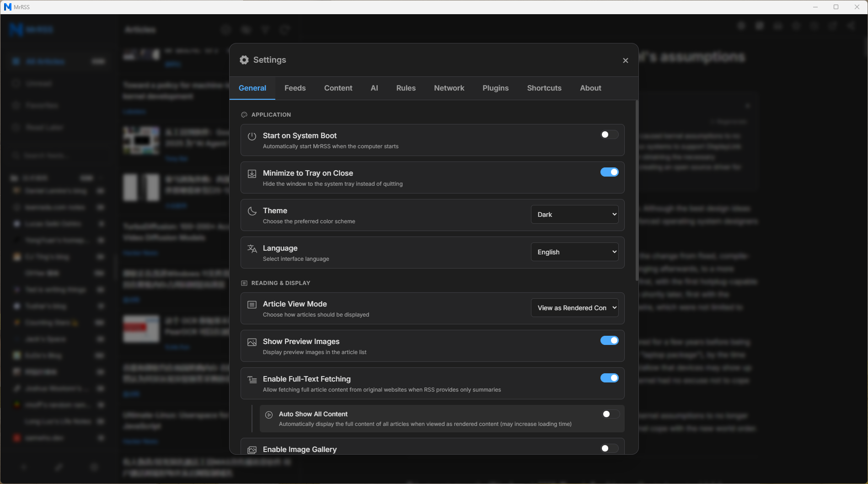The image size is (868, 484).
Task: Click the tray icon next to Minimize to Tray on Close
Action: click(x=252, y=173)
